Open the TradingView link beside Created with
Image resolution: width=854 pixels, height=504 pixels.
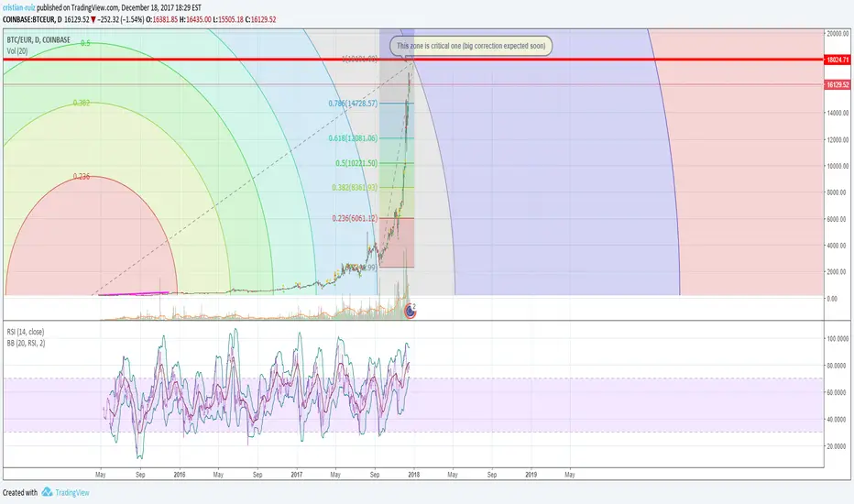[71, 493]
